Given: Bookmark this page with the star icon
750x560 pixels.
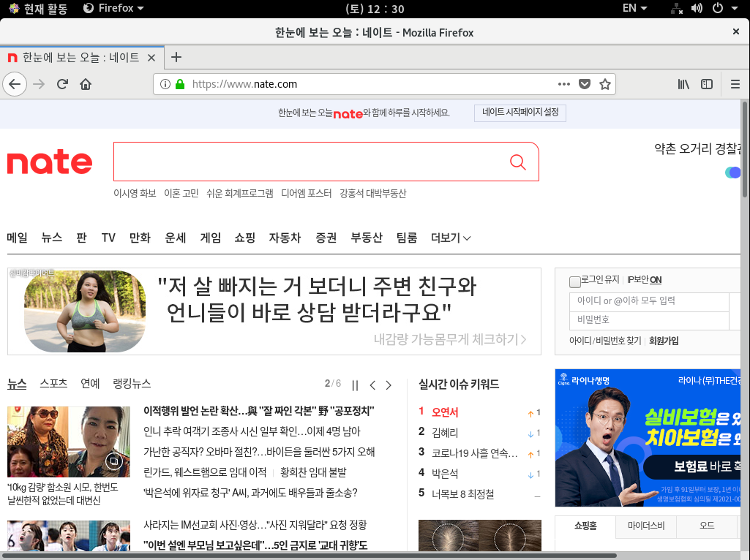Looking at the screenshot, I should pyautogui.click(x=605, y=84).
